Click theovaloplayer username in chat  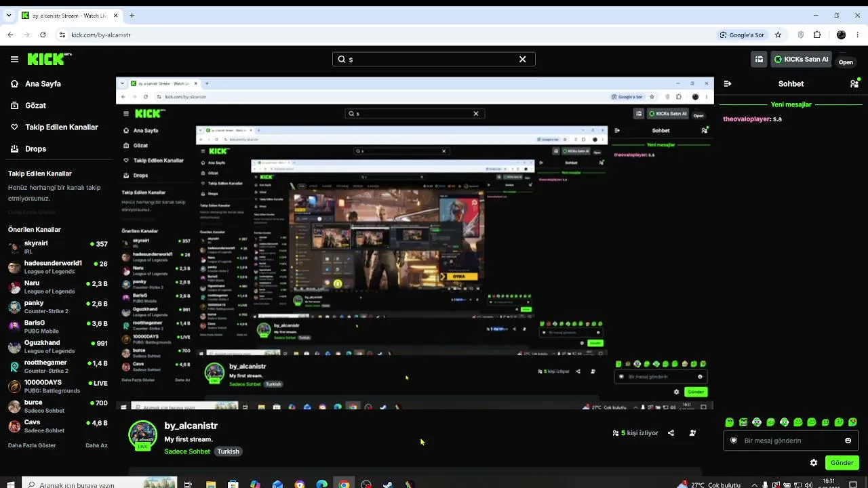pyautogui.click(x=747, y=119)
